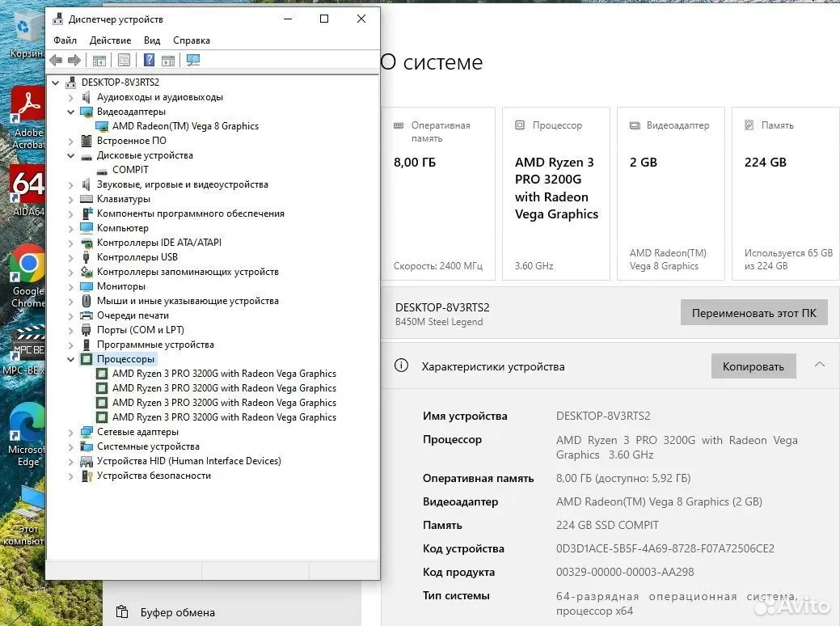Click the Программные устройства icon
The height and width of the screenshot is (626, 840).
click(x=87, y=345)
